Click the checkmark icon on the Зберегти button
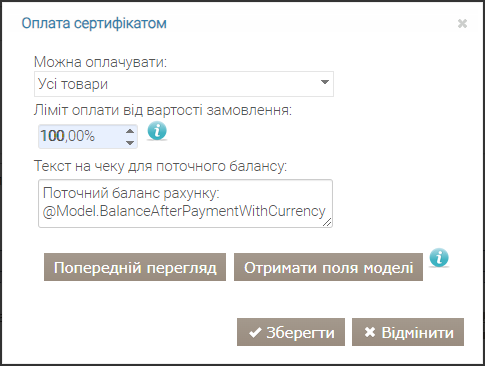The image size is (485, 366). tap(255, 332)
